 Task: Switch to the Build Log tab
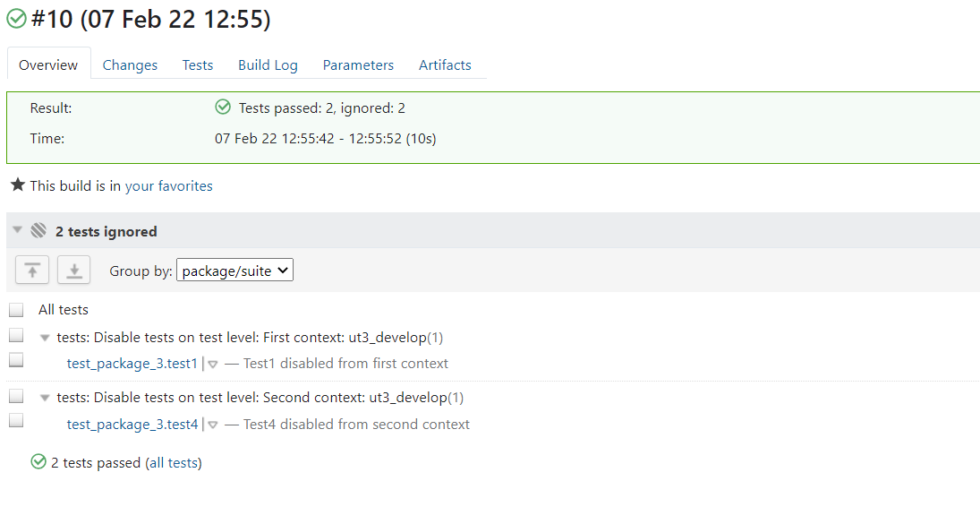click(x=268, y=64)
